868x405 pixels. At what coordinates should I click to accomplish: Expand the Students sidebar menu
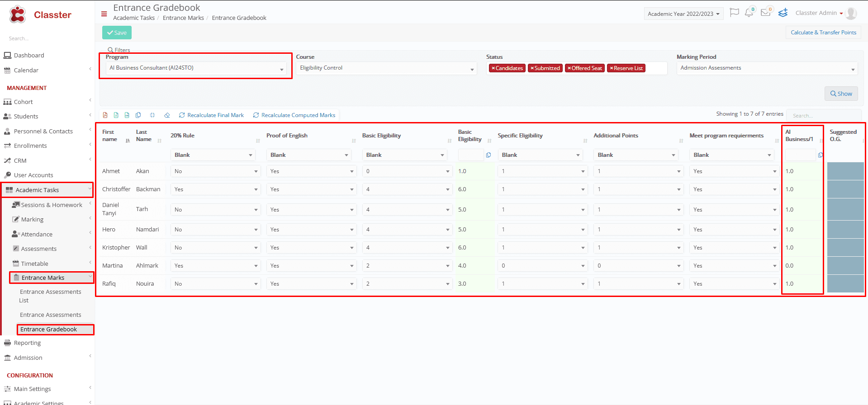[x=47, y=116]
